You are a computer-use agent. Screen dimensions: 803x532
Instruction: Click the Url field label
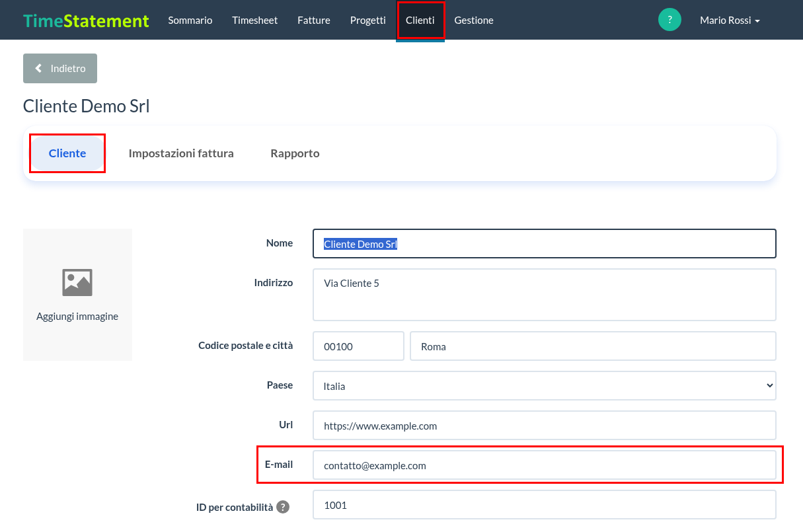click(286, 425)
